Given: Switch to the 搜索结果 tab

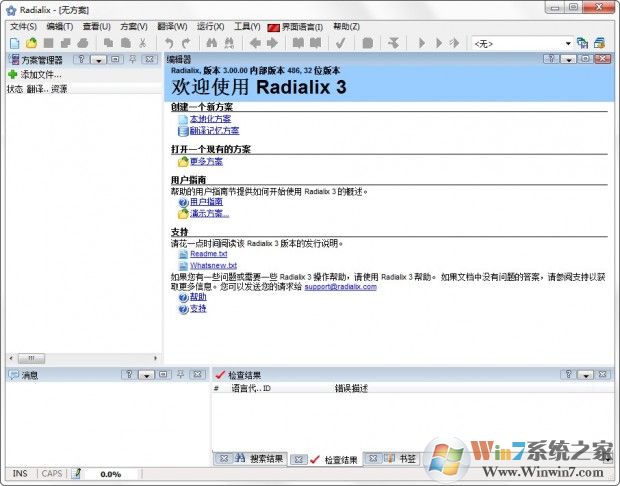Looking at the screenshot, I should pos(265,458).
